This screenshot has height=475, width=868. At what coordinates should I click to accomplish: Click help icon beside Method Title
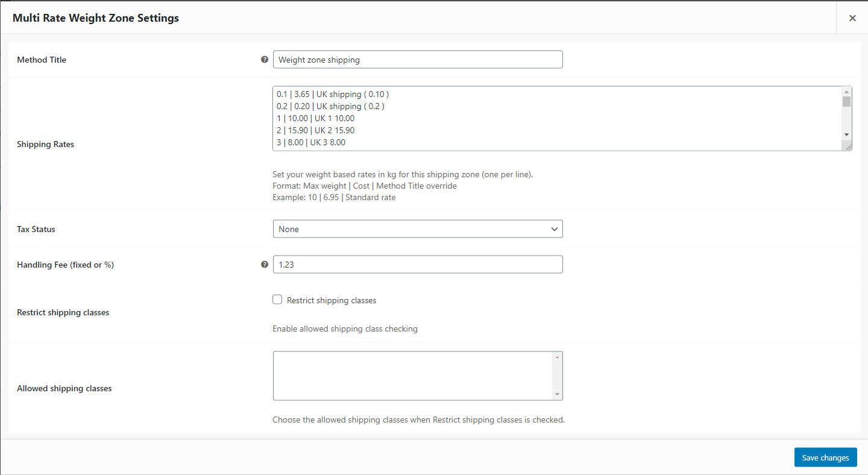tap(264, 60)
